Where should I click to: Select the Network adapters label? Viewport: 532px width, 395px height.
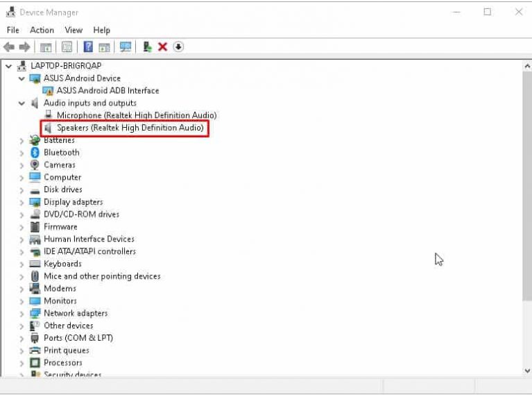coord(76,313)
